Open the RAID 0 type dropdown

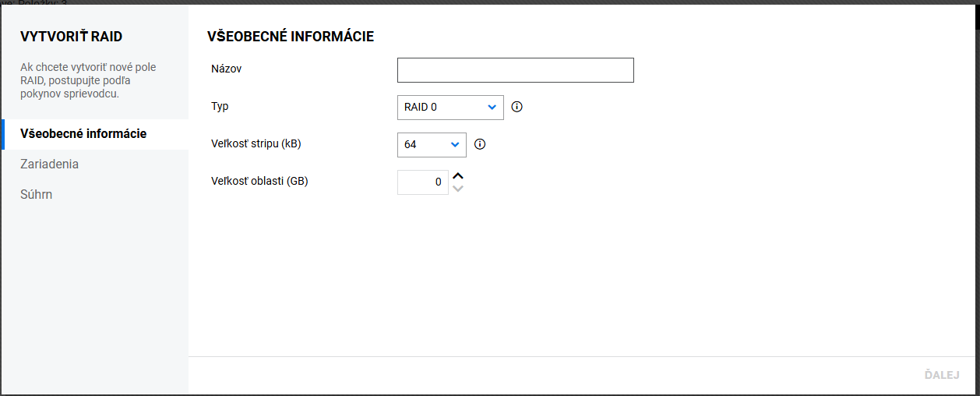tap(449, 108)
